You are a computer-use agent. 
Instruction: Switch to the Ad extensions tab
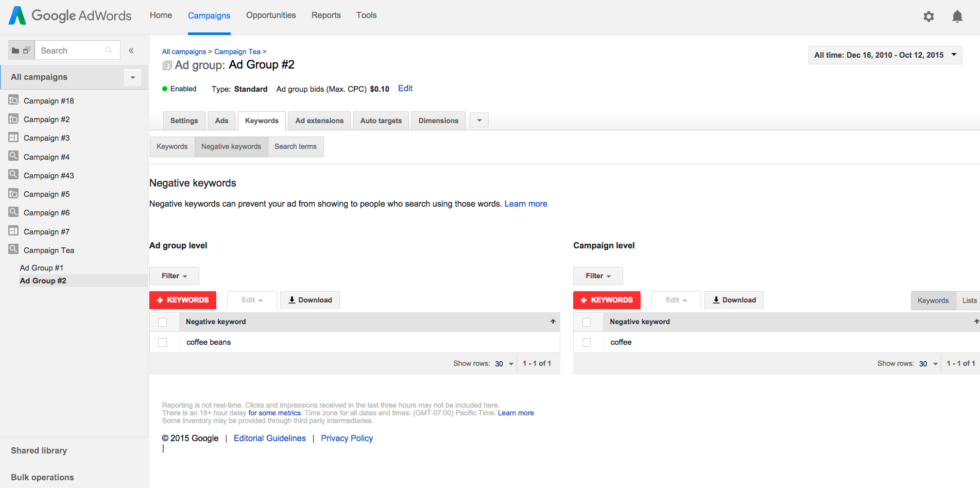(319, 121)
